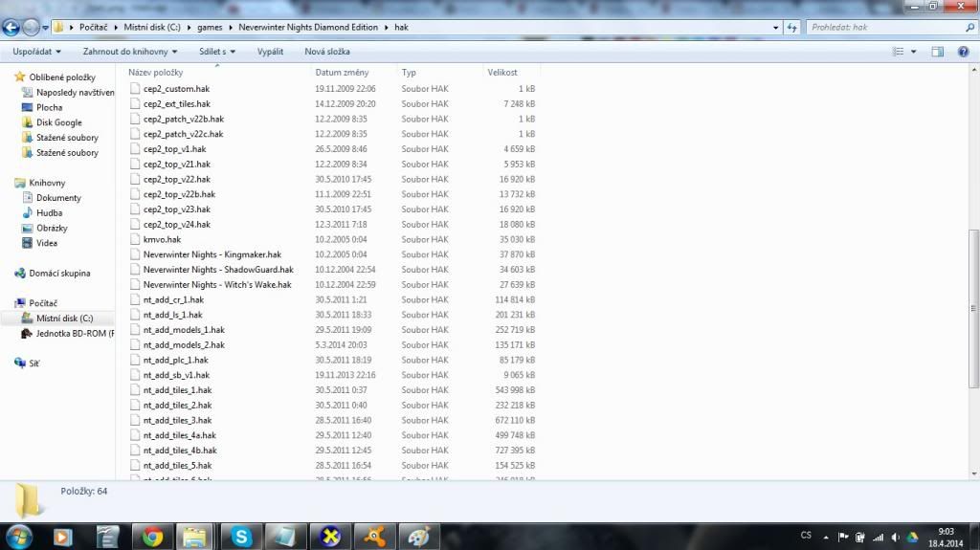
Task: Toggle the preview pane icon
Action: [938, 52]
